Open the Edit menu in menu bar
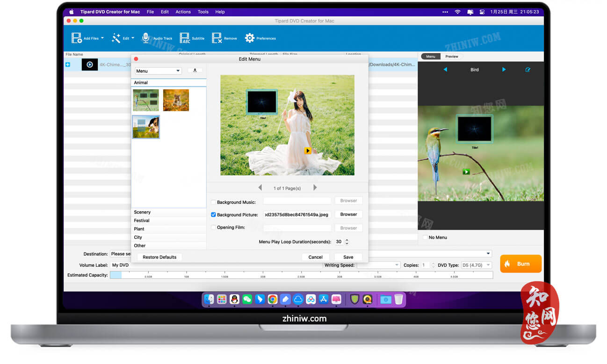Screen dimensions: 607x364 click(165, 12)
